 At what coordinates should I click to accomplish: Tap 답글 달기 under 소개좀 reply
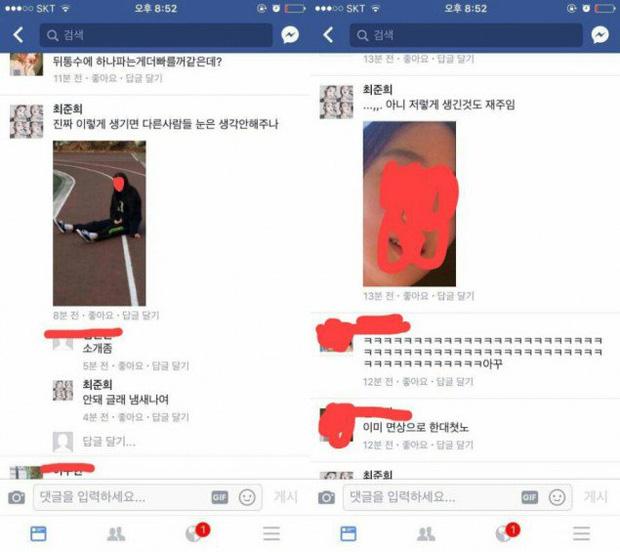coord(170,366)
